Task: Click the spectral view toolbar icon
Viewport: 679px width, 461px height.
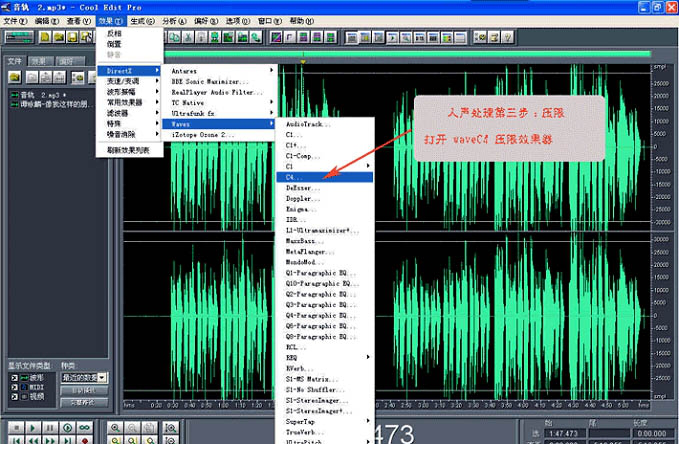Action: pos(276,38)
